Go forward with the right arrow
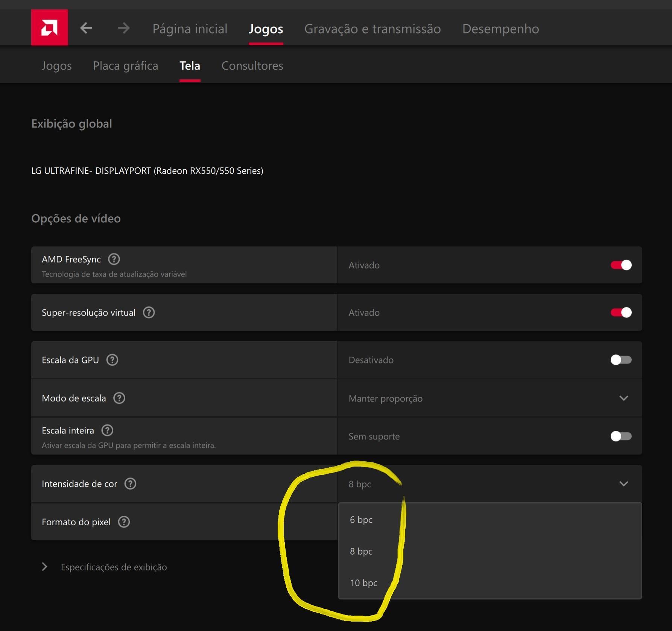672x631 pixels. [x=123, y=28]
